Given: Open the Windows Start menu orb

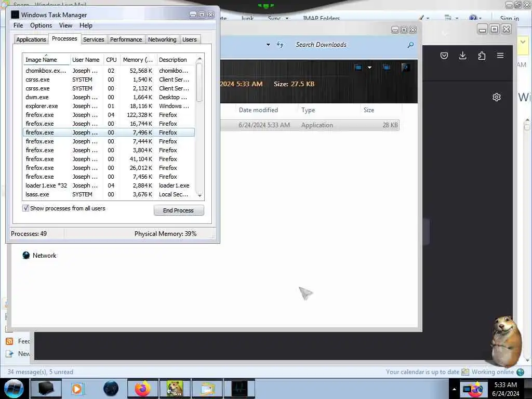Looking at the screenshot, I should pyautogui.click(x=14, y=389).
